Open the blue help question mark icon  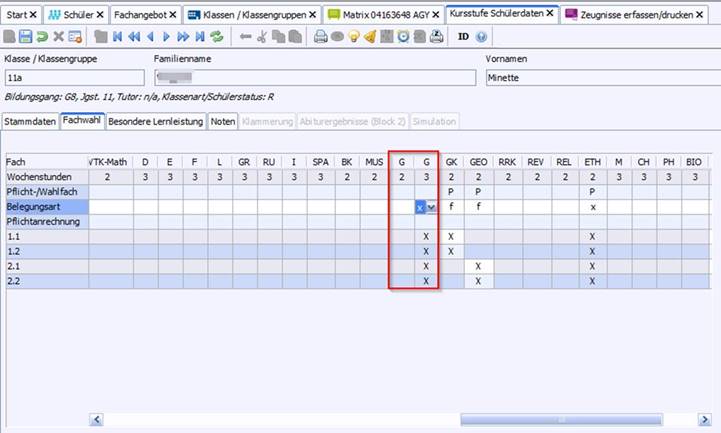tap(482, 37)
